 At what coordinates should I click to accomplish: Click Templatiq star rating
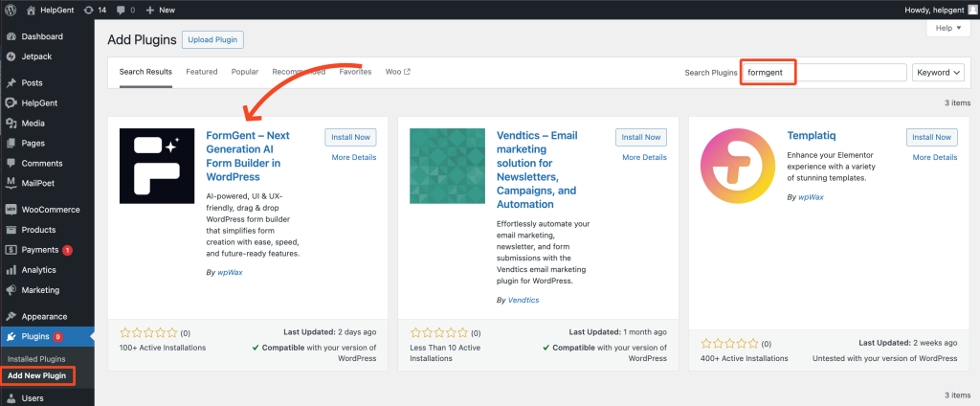tap(729, 344)
